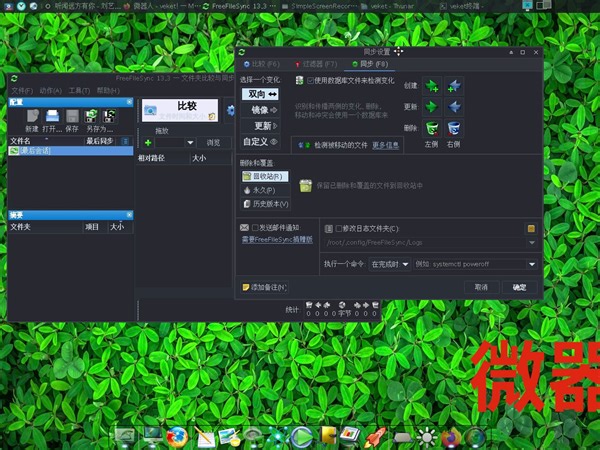Switch to SimpleScreenRecorder in taskbar
600x450 pixels.
(x=319, y=6)
